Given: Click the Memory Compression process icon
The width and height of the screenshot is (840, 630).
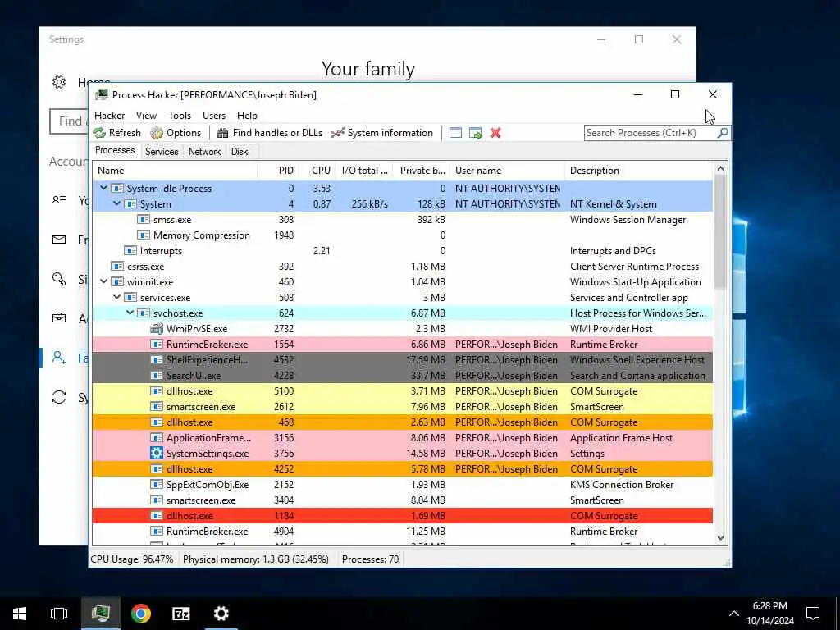Looking at the screenshot, I should tap(143, 235).
